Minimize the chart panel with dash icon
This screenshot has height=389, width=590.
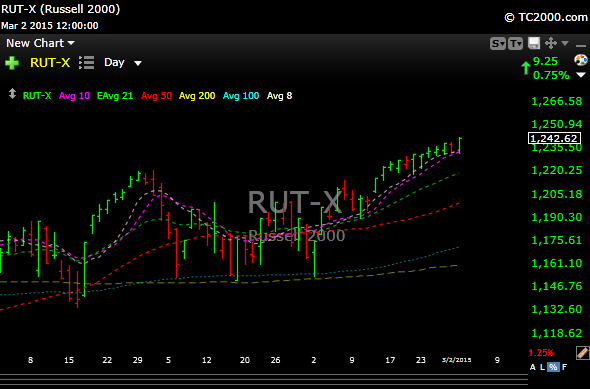point(581,45)
